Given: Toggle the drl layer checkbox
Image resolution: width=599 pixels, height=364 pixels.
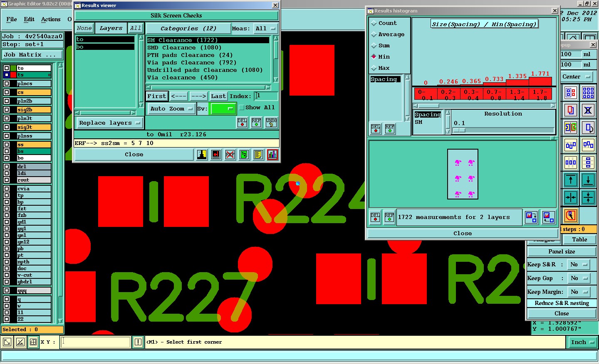Looking at the screenshot, I should (x=7, y=167).
